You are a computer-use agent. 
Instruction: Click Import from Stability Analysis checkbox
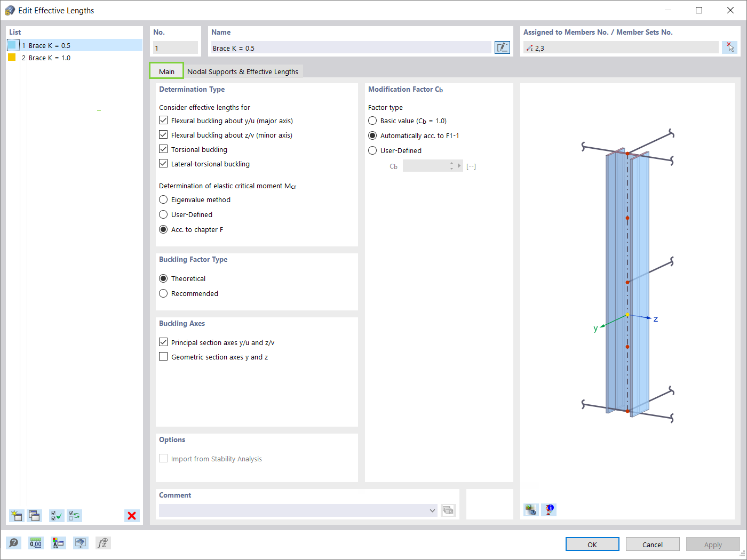[x=163, y=459]
